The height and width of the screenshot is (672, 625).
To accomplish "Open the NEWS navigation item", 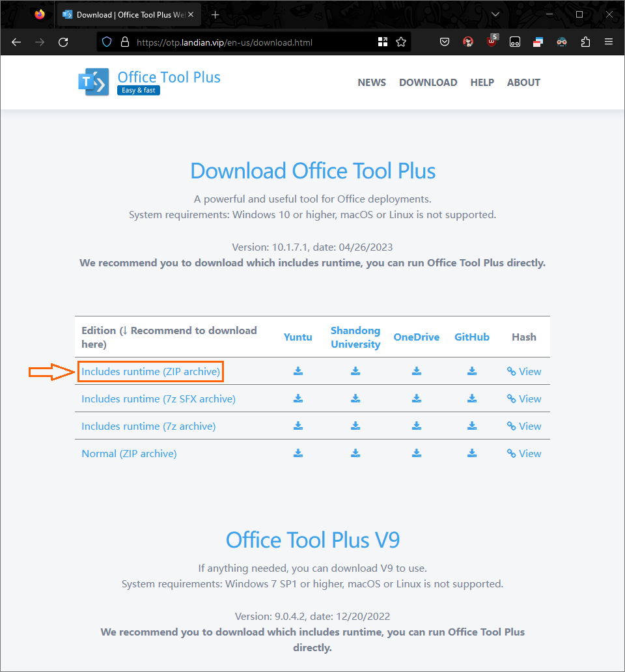I will pos(371,82).
